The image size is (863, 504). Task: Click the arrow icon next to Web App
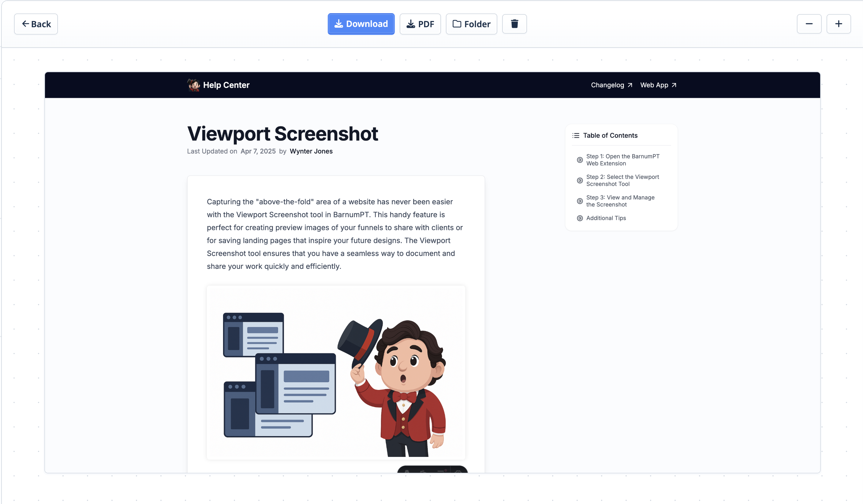click(x=674, y=85)
